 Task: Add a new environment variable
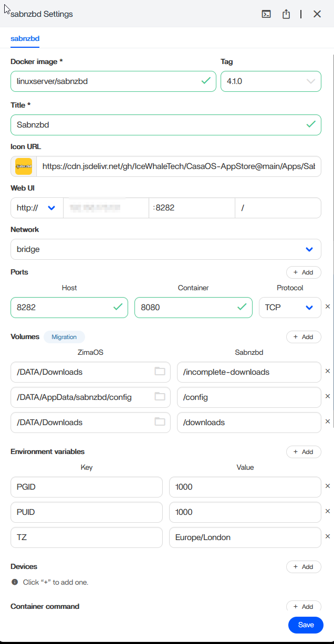click(303, 452)
